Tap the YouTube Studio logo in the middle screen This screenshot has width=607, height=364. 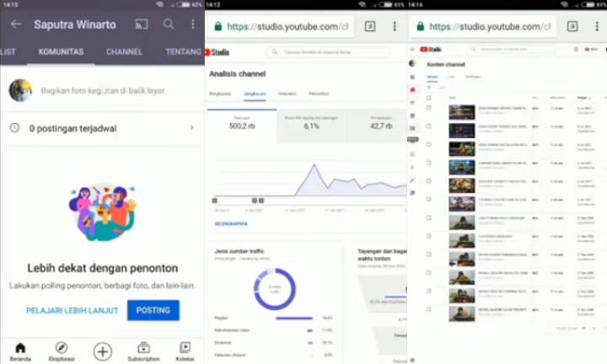[x=218, y=52]
